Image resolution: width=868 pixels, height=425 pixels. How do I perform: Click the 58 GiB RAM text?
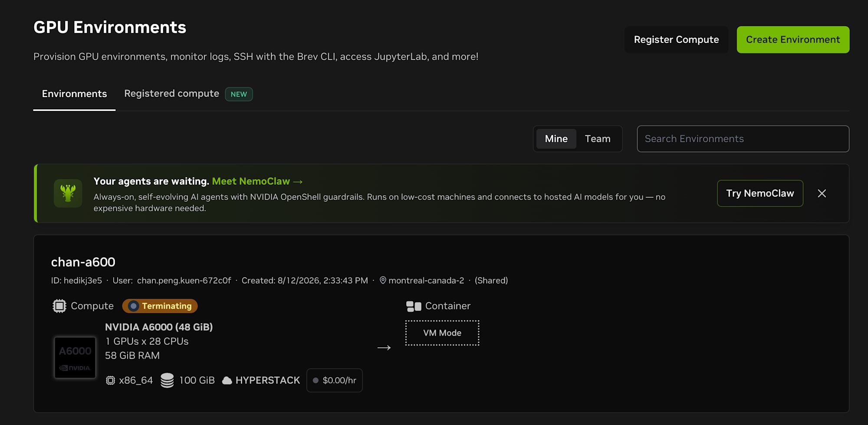tap(132, 356)
